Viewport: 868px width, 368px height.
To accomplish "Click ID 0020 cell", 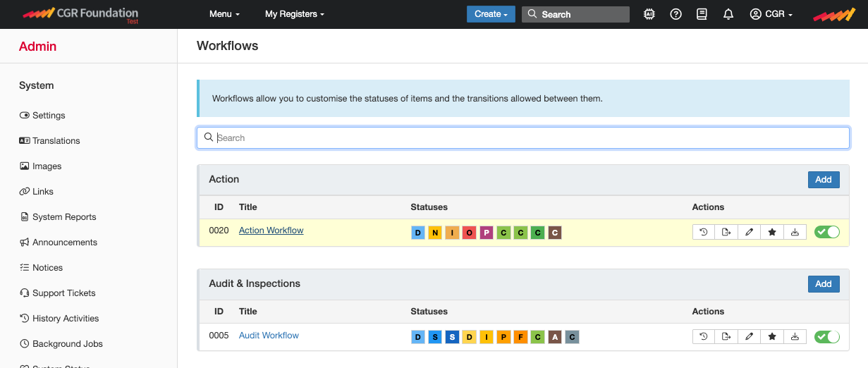I will (x=219, y=231).
